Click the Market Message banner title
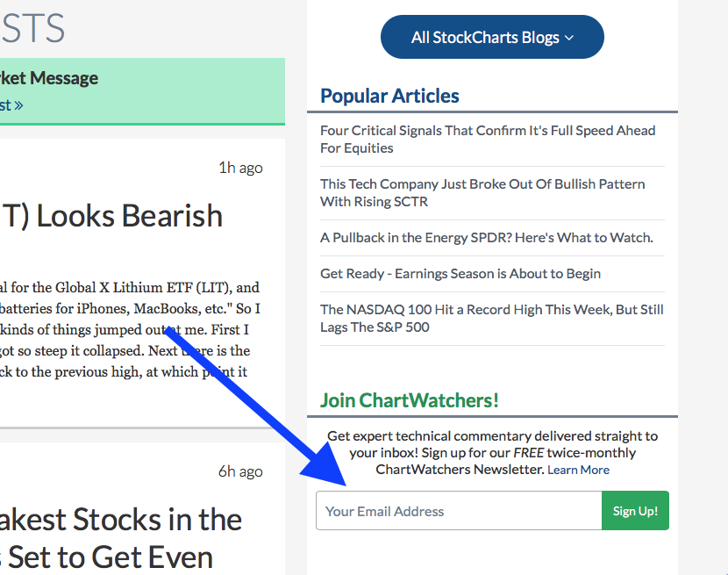 [x=49, y=78]
